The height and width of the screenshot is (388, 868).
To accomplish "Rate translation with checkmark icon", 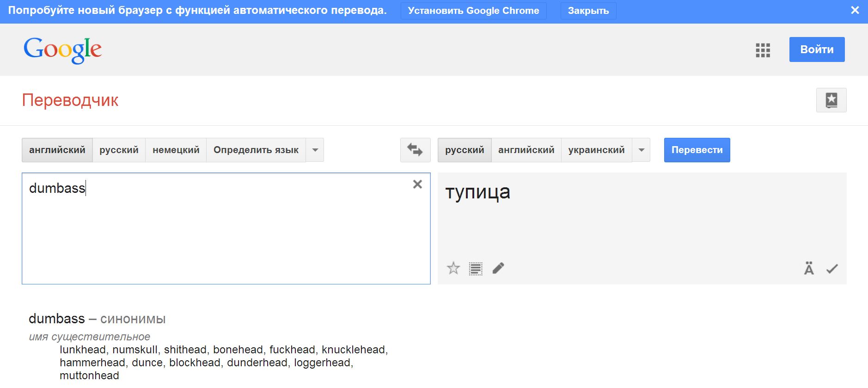I will coord(832,269).
